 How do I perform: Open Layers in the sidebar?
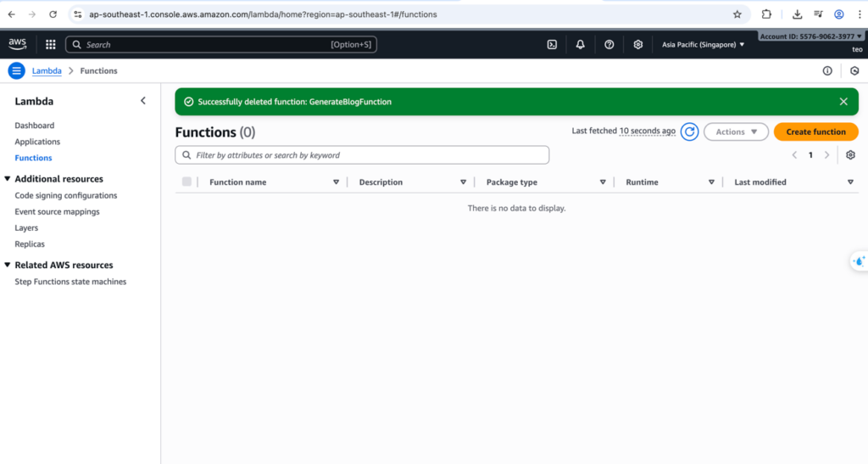26,228
